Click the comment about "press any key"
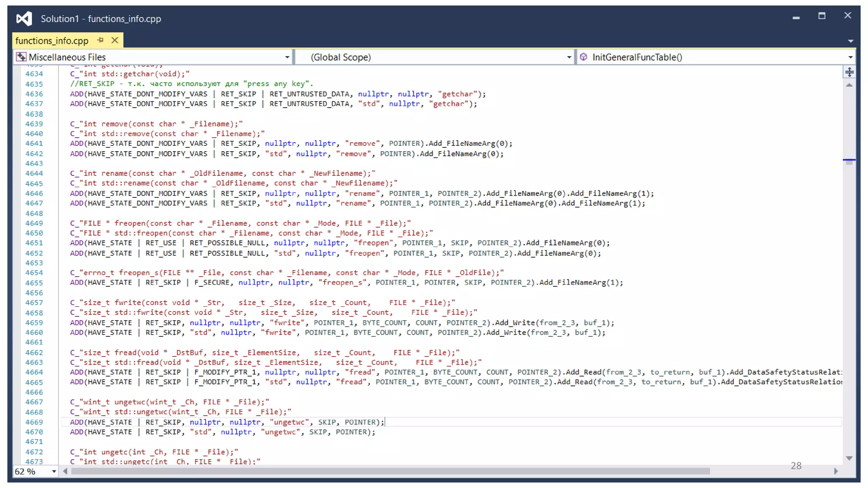The width and height of the screenshot is (868, 488). point(192,84)
